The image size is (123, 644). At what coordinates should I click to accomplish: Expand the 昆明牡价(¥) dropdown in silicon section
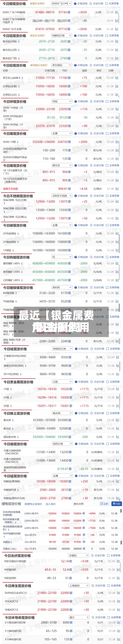(62, 349)
